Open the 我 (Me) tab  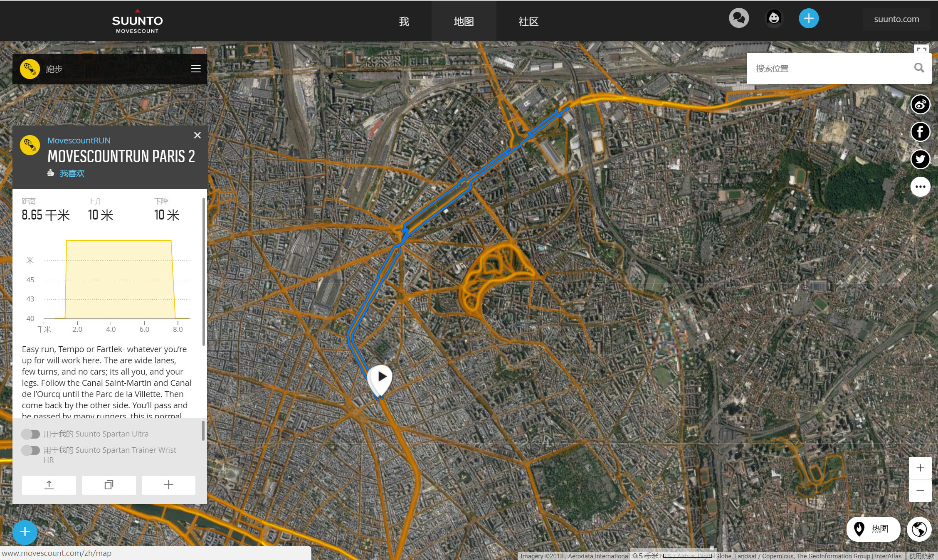(x=404, y=21)
